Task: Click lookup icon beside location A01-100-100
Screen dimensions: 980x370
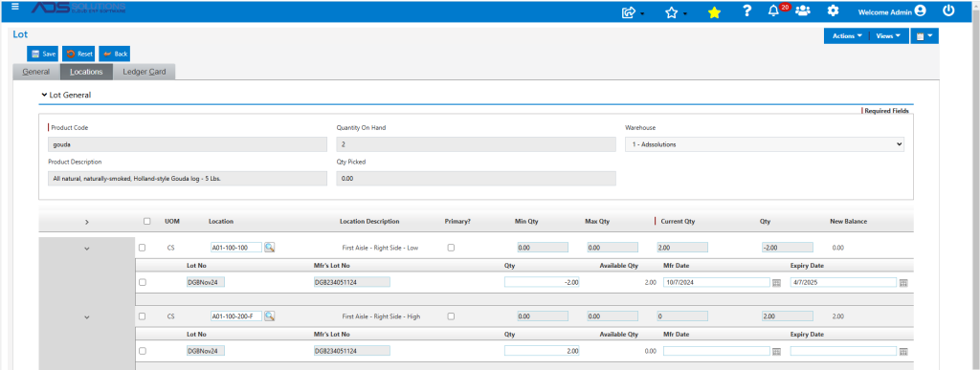Action: click(x=269, y=248)
